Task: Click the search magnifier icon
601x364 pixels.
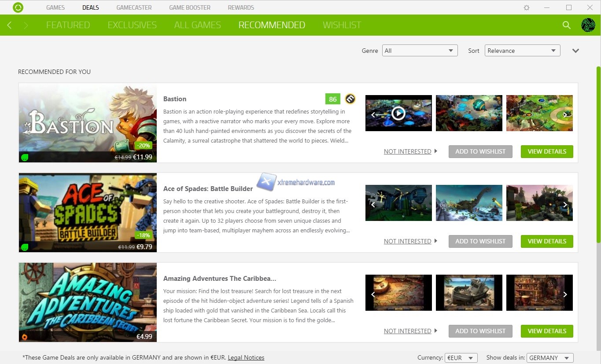Action: click(567, 25)
